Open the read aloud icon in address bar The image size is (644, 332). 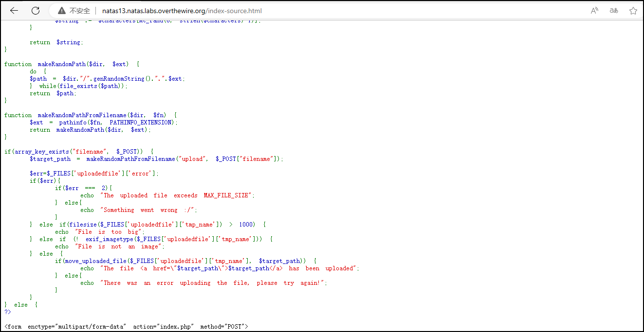pos(594,11)
